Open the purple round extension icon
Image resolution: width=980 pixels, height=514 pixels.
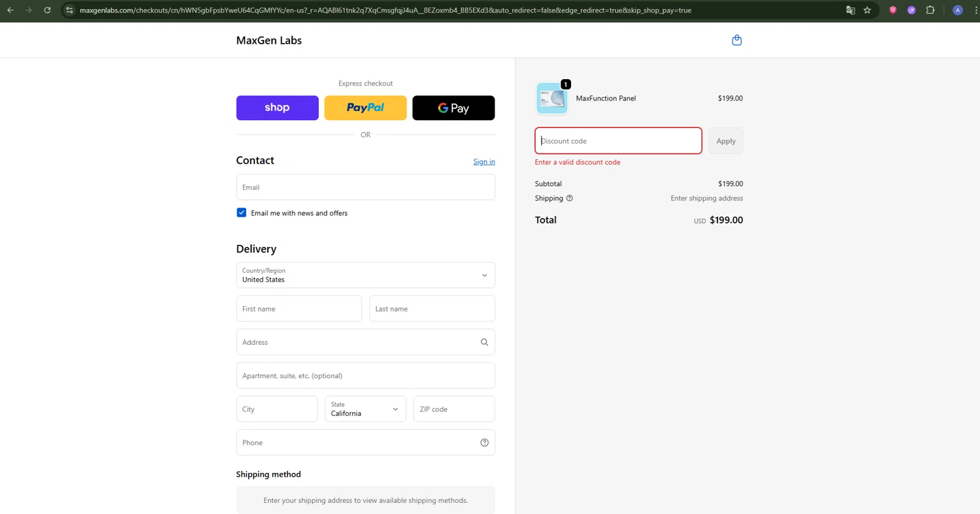[911, 10]
